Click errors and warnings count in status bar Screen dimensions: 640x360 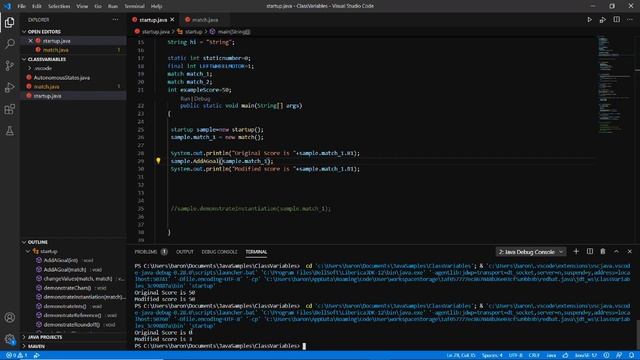pyautogui.click(x=16, y=356)
